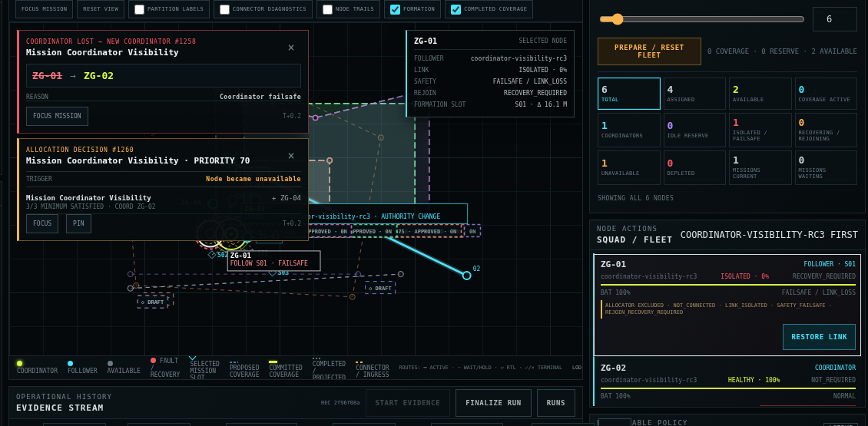This screenshot has width=868, height=426.
Task: Click the Proposed Coverage legend swatch
Action: (234, 362)
